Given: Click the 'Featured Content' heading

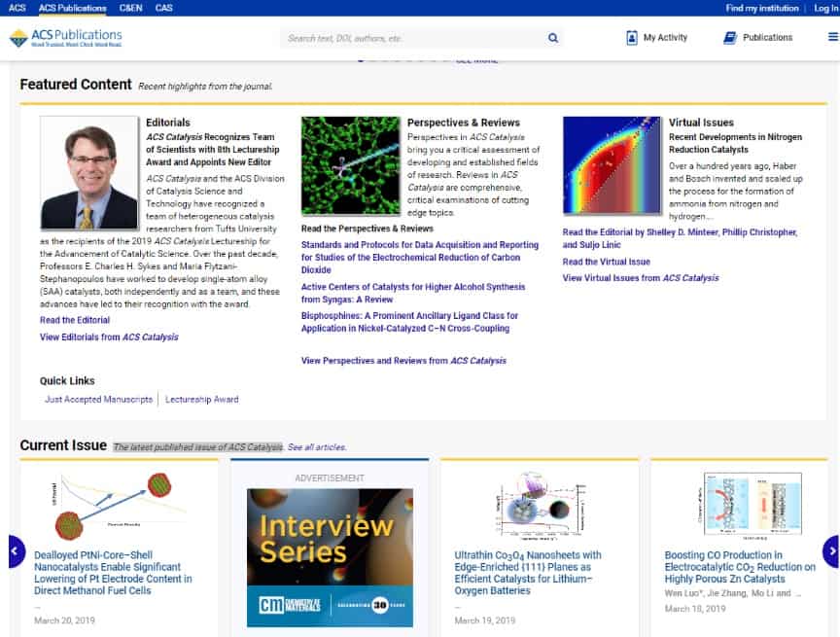Looking at the screenshot, I should click(x=76, y=84).
